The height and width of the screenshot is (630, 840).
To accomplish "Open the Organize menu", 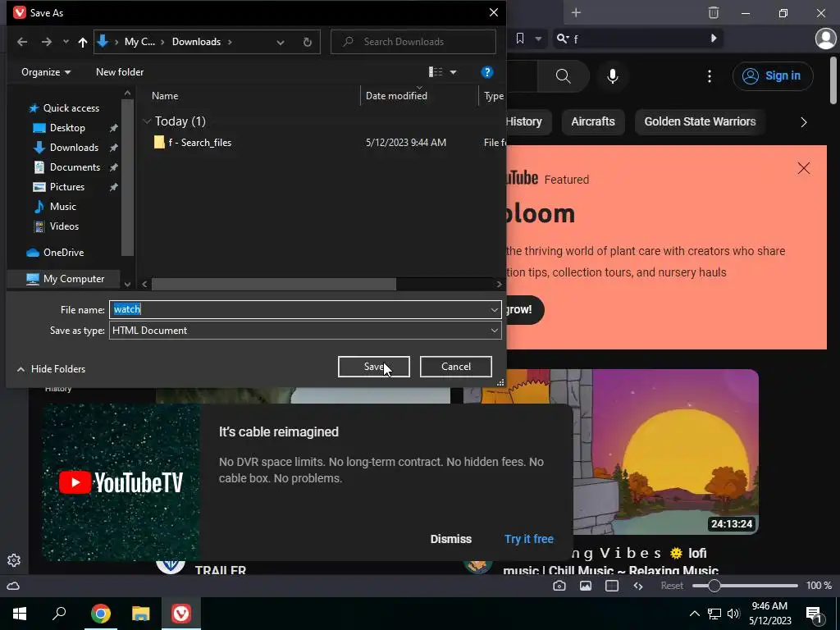I will point(46,72).
